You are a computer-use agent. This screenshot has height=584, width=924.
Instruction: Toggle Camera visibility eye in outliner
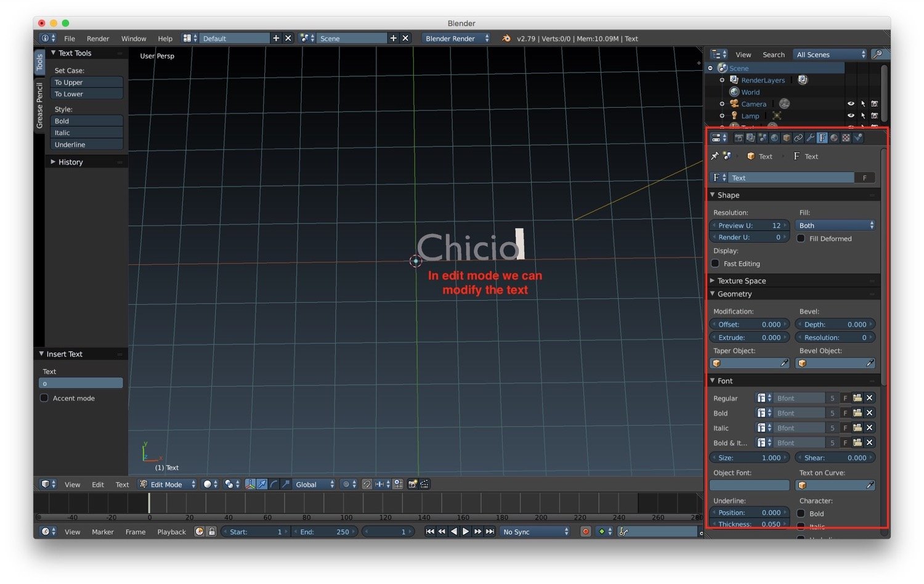(851, 104)
